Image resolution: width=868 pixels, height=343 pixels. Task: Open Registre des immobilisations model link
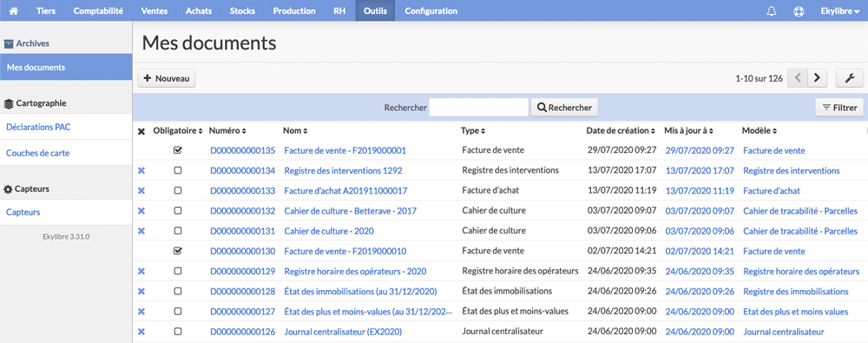[795, 292]
